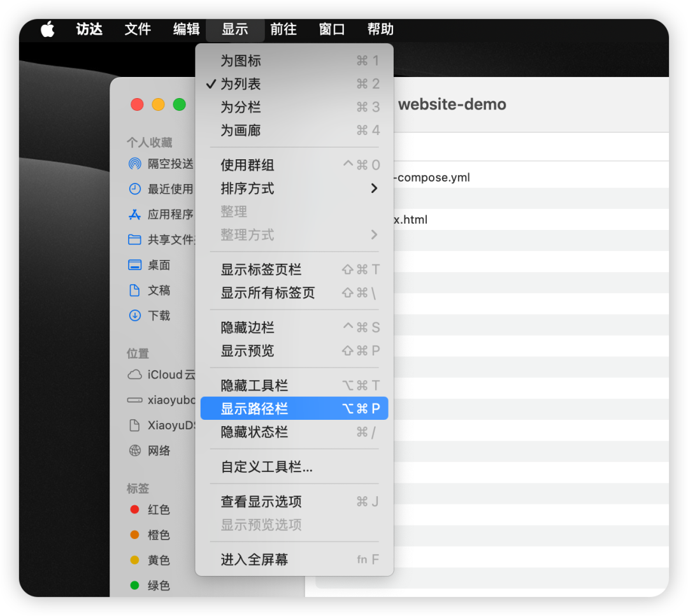
Task: Choose 进入全屏幕
Action: [294, 559]
